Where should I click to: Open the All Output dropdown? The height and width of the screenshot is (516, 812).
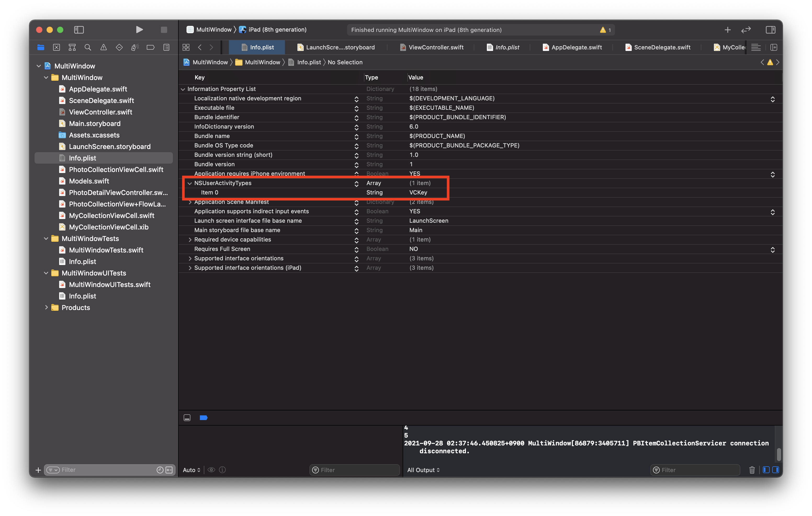click(x=423, y=470)
